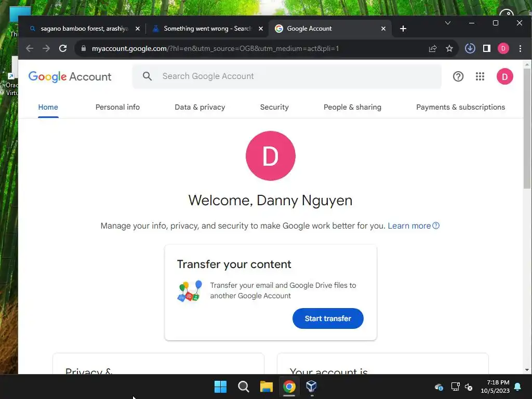This screenshot has width=532, height=399.
Task: Open a new tab with the plus button
Action: 403,29
